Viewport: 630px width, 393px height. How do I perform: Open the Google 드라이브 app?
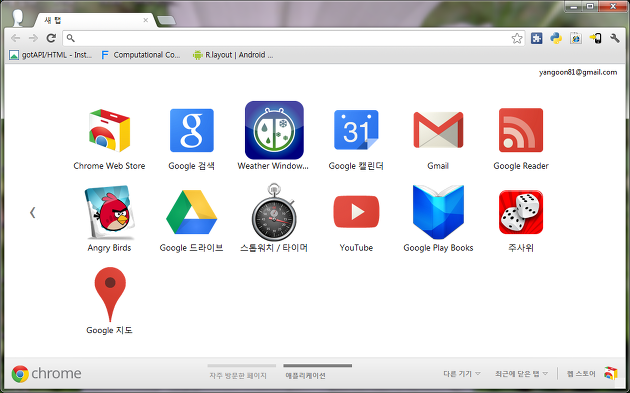point(192,213)
